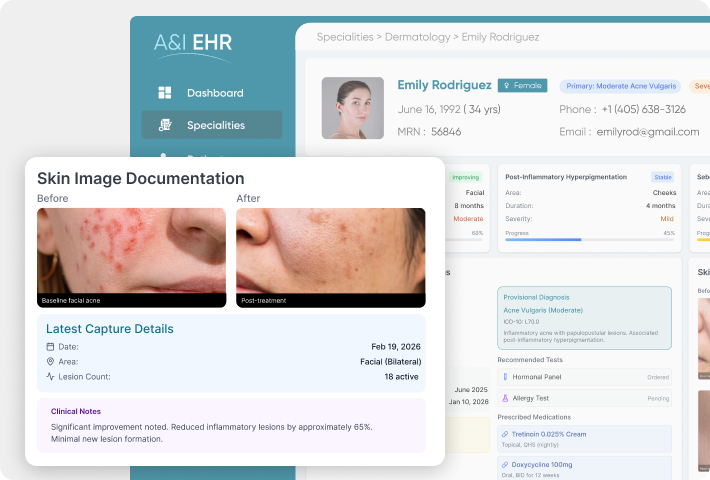Click the Female gender badge
The height and width of the screenshot is (480, 710).
pyautogui.click(x=523, y=86)
